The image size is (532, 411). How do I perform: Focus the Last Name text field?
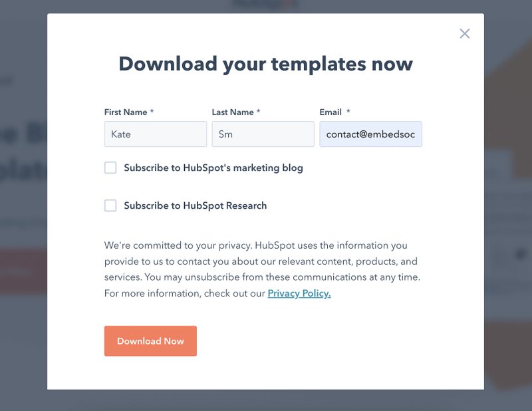point(263,134)
